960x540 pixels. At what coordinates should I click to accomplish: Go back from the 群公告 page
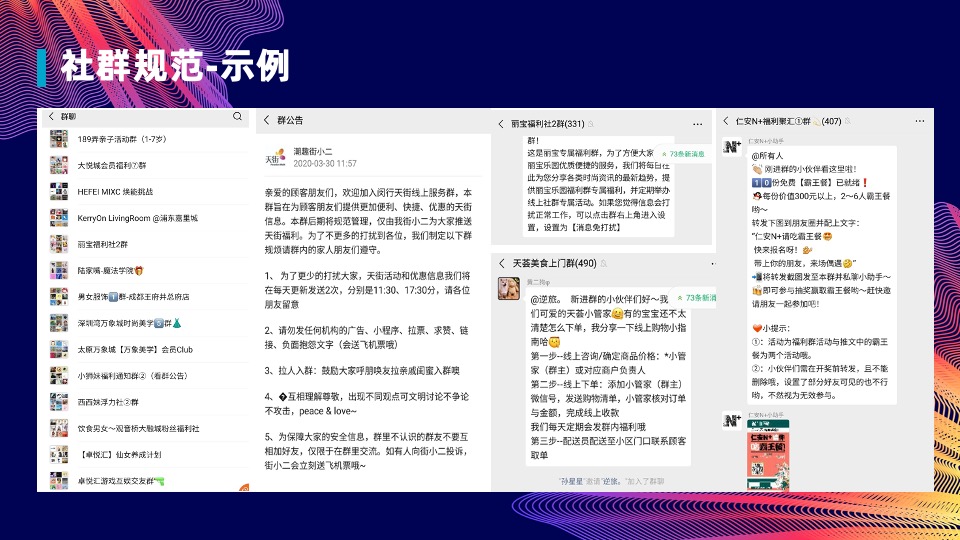[x=266, y=120]
